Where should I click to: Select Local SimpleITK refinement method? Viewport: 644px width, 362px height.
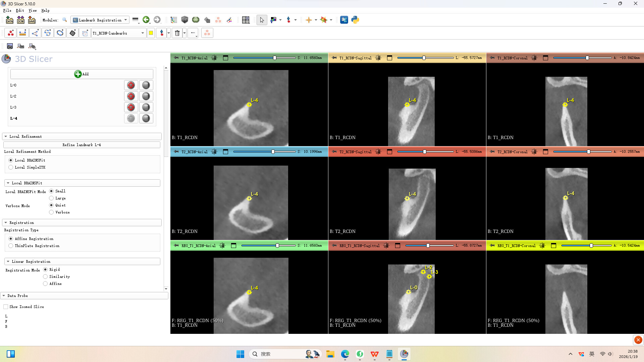click(11, 167)
